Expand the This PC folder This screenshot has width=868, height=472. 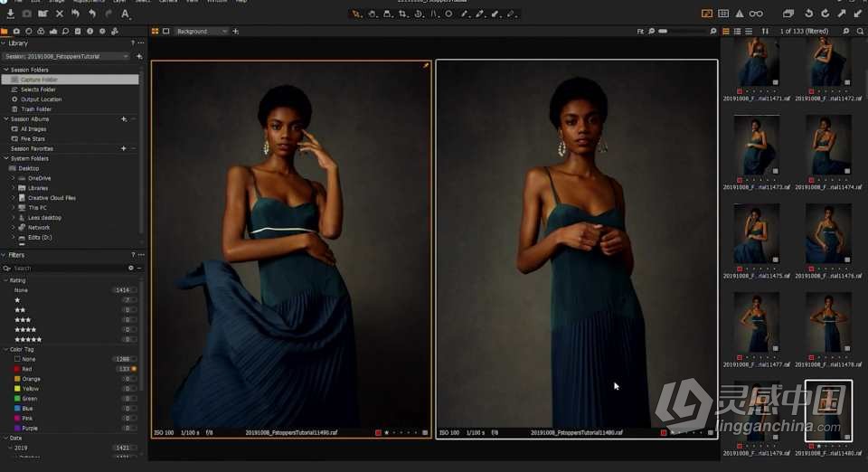(14, 207)
